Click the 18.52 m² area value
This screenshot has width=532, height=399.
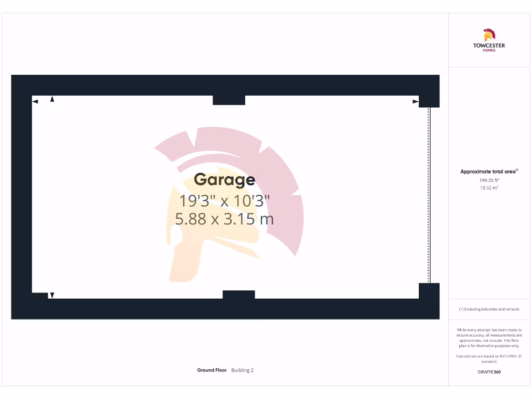click(489, 188)
